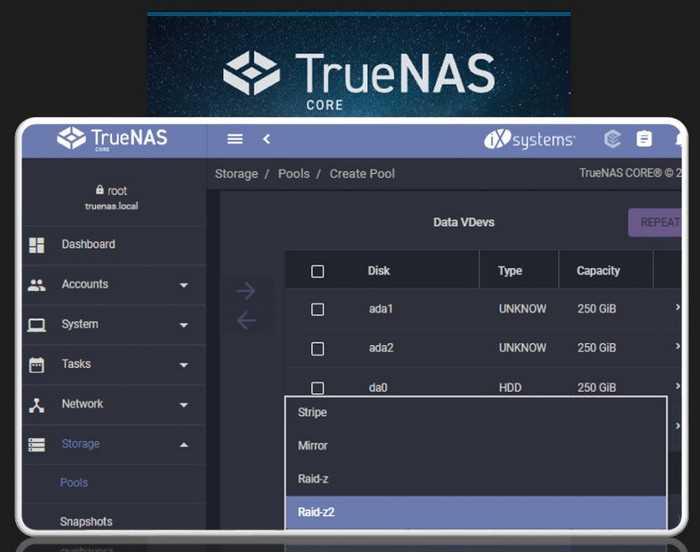This screenshot has width=700, height=552.
Task: Go to Storage breadcrumb
Action: point(236,174)
